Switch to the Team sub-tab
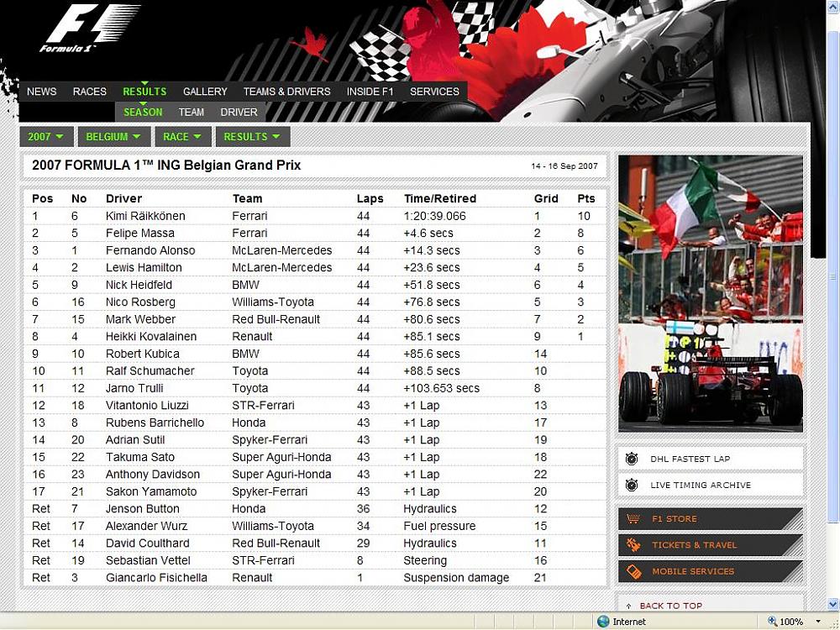This screenshot has width=840, height=630. pyautogui.click(x=192, y=113)
